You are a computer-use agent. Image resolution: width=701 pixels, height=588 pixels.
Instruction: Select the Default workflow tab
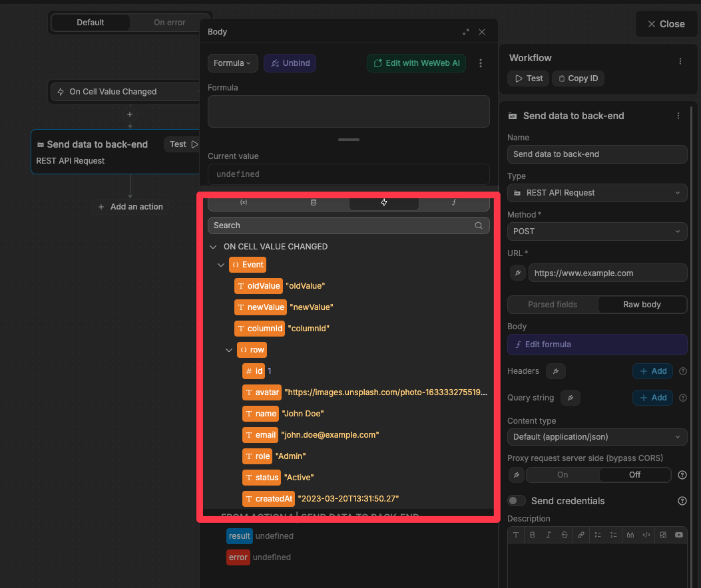[91, 23]
